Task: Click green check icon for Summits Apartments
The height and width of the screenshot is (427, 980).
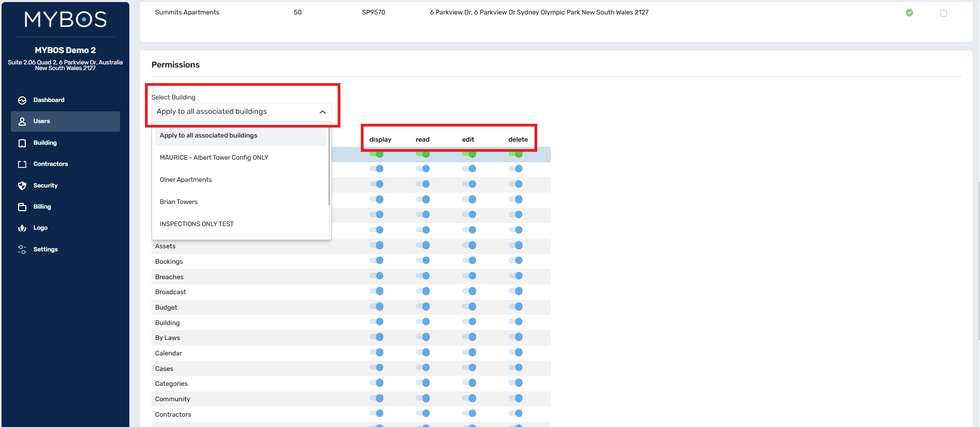Action: pyautogui.click(x=909, y=13)
